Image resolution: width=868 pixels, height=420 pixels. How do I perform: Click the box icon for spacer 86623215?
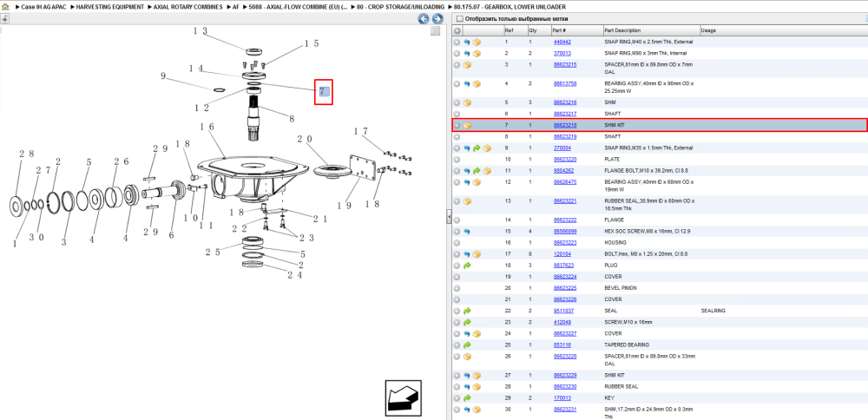(x=467, y=65)
